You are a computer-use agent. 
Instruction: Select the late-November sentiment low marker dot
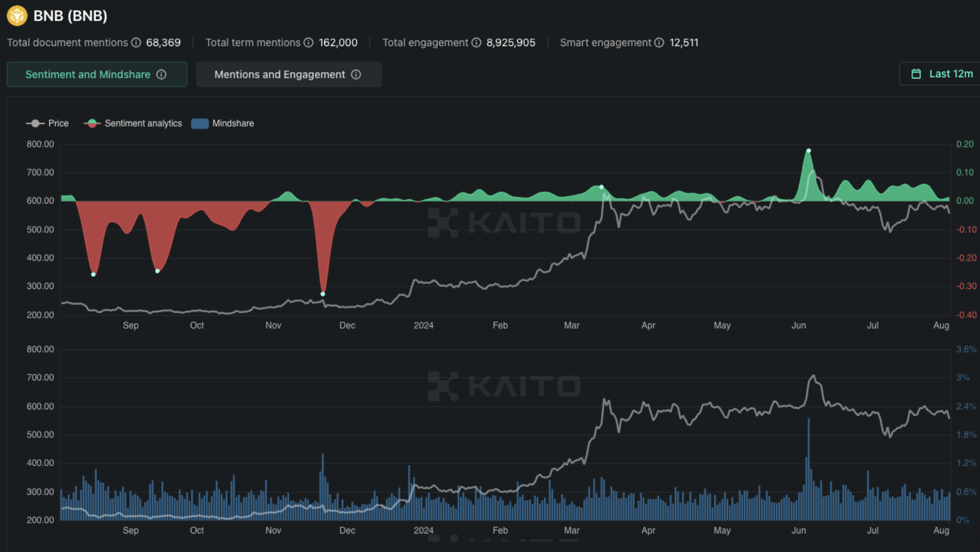pos(323,294)
